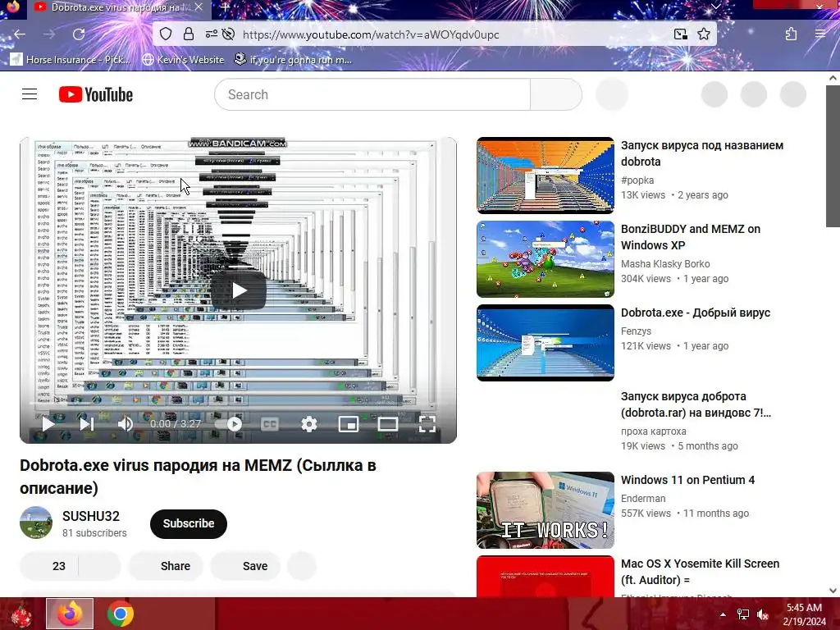Share this video
The image size is (840, 630).
(166, 566)
